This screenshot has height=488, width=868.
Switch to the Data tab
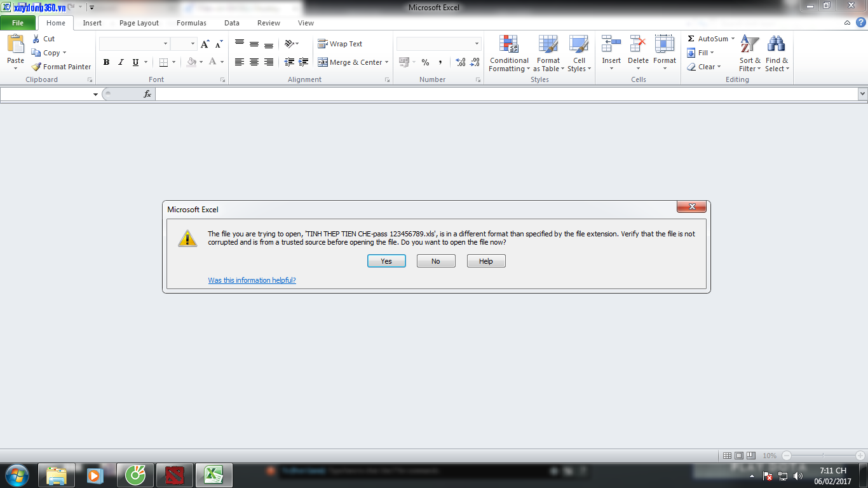(232, 23)
